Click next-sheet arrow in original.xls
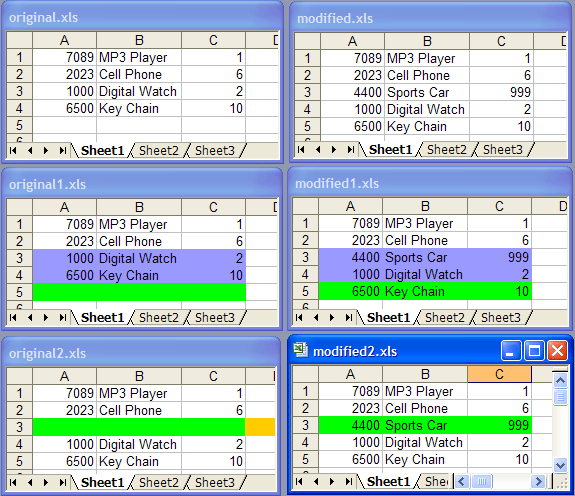The width and height of the screenshot is (575, 496). point(46,151)
